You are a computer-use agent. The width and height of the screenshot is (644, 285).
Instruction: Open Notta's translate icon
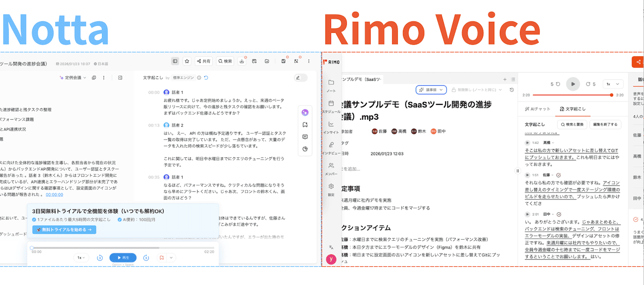tap(296, 61)
